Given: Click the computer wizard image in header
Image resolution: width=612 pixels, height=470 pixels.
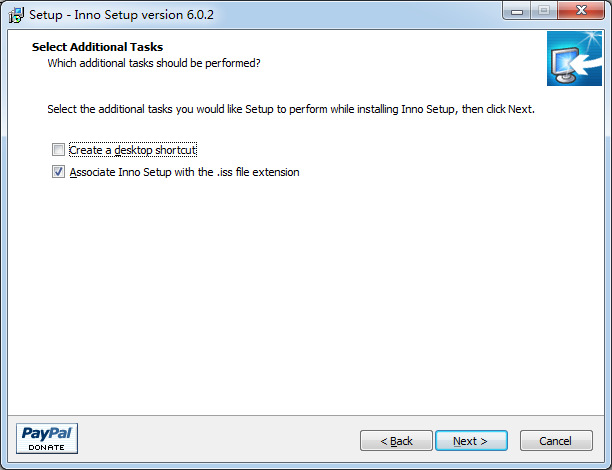Looking at the screenshot, I should (x=574, y=59).
